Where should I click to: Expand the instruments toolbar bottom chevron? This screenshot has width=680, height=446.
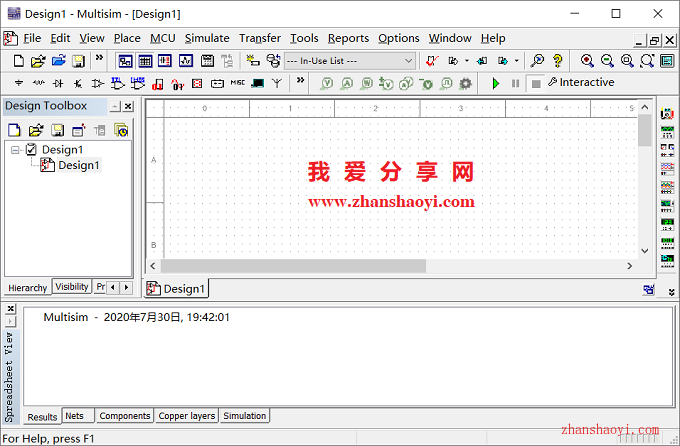(x=672, y=292)
